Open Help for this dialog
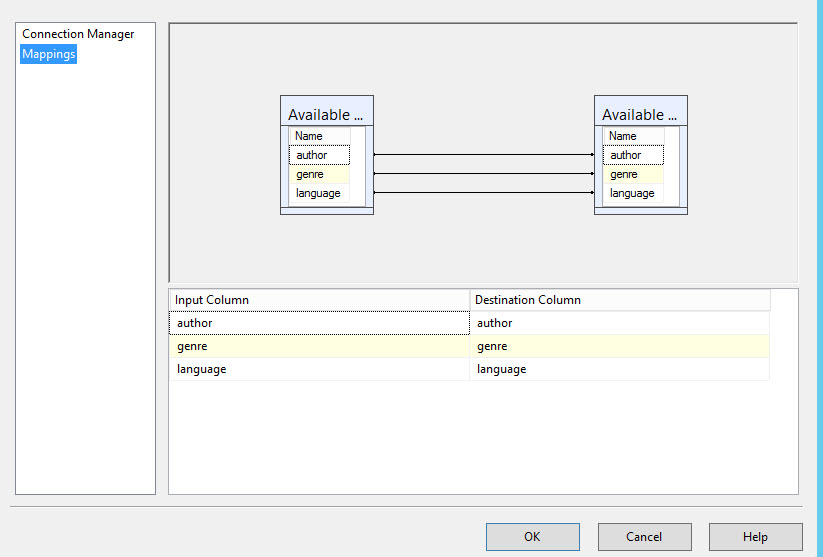 point(755,537)
